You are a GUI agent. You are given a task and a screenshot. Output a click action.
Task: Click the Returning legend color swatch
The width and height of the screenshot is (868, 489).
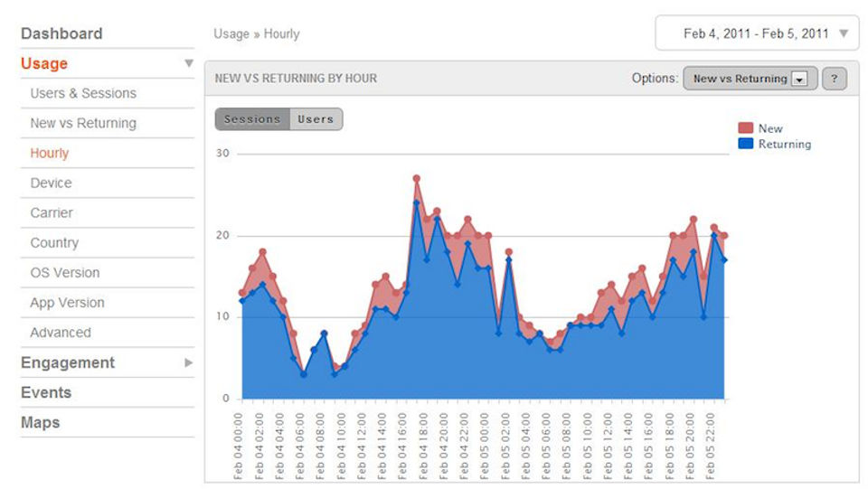[x=746, y=144]
